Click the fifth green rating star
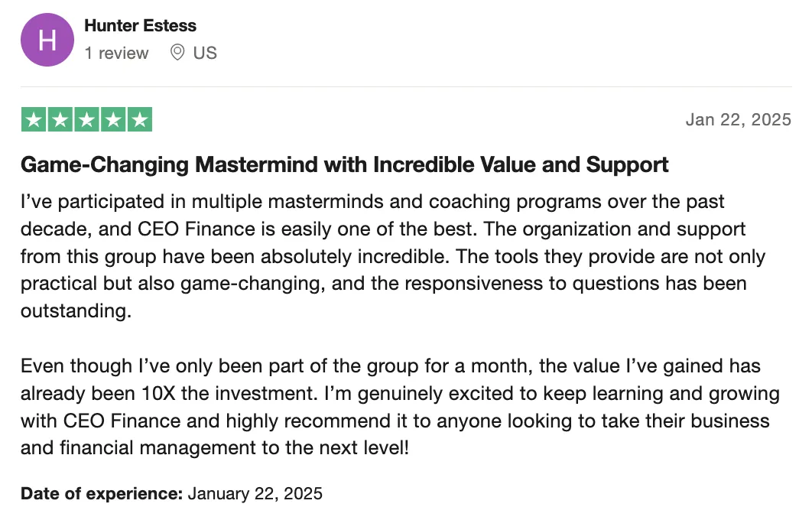 [x=140, y=119]
